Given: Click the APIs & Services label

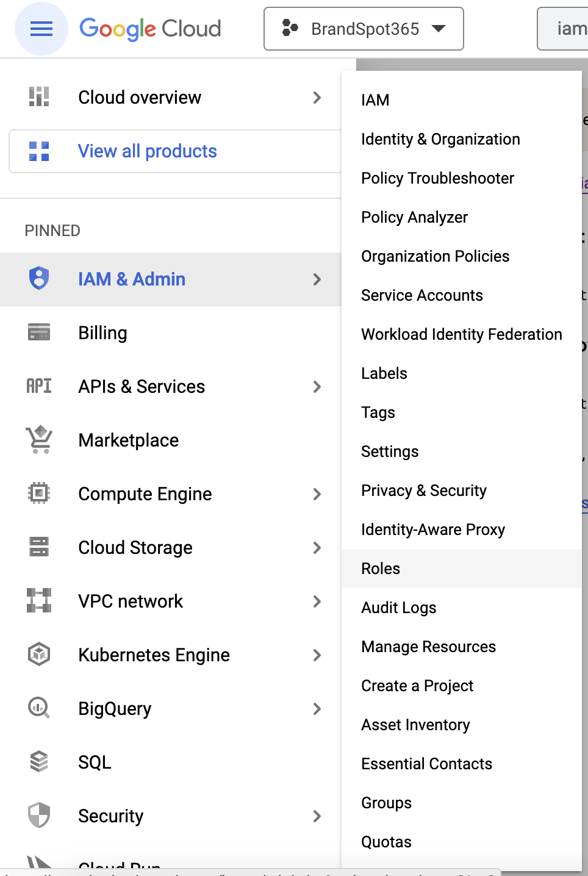Looking at the screenshot, I should (x=142, y=387).
